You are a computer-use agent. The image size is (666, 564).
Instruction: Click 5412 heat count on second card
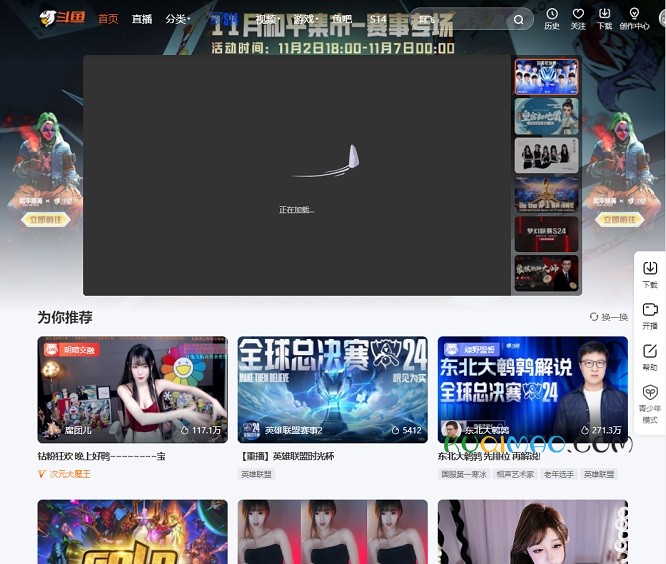click(406, 430)
